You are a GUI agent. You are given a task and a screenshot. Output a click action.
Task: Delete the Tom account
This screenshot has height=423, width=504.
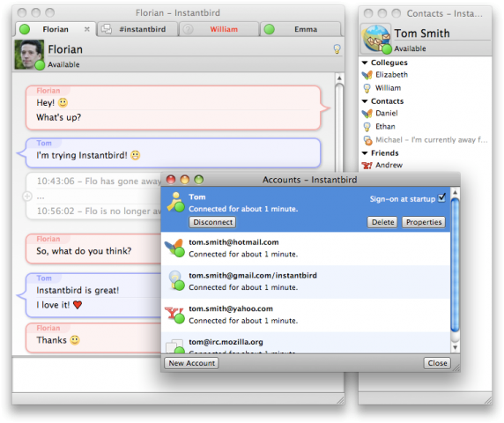382,222
